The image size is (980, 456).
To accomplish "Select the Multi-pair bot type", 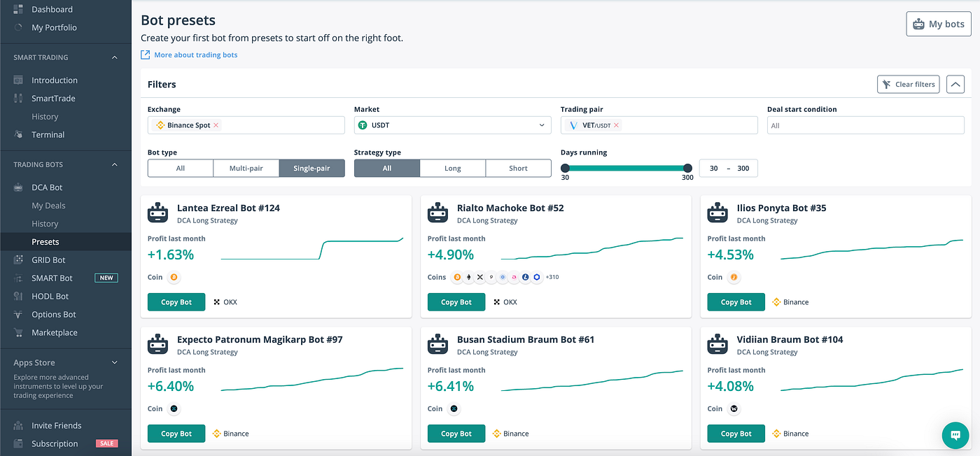I will pyautogui.click(x=246, y=169).
